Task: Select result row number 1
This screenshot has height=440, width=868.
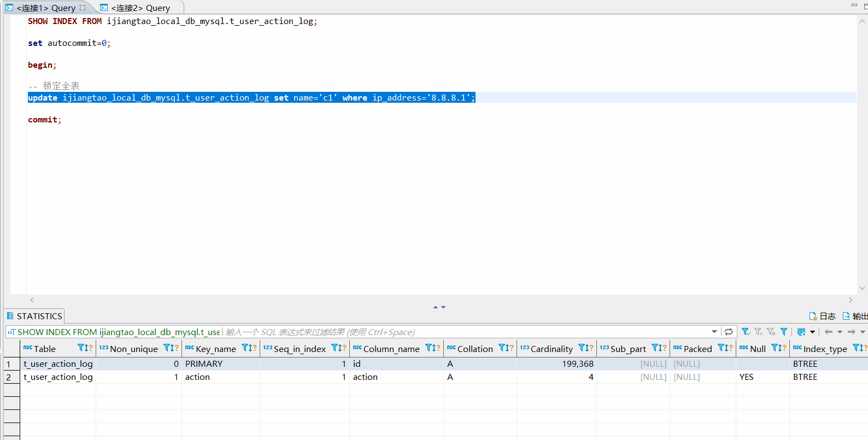Action: (11, 363)
